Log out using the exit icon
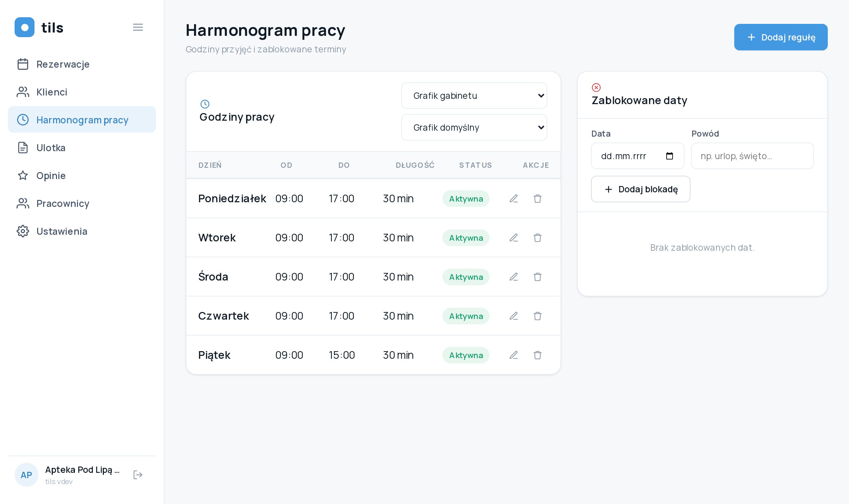The height and width of the screenshot is (504, 849). (138, 474)
